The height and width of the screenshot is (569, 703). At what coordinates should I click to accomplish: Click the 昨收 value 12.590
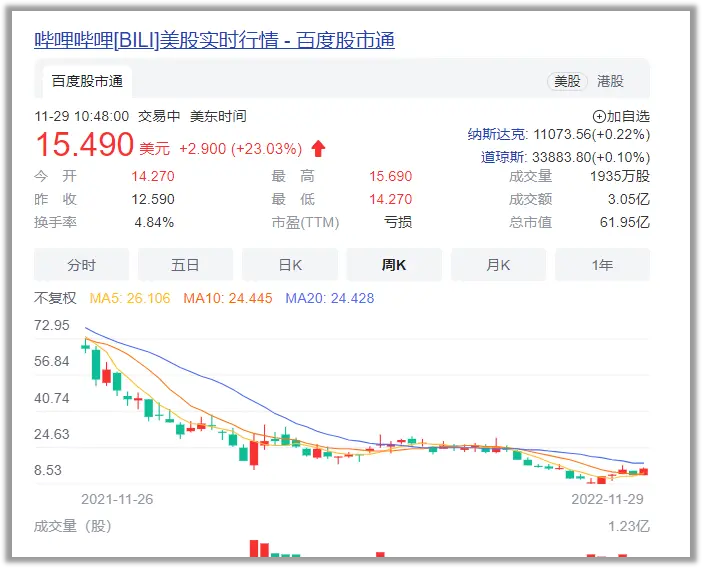pyautogui.click(x=153, y=199)
